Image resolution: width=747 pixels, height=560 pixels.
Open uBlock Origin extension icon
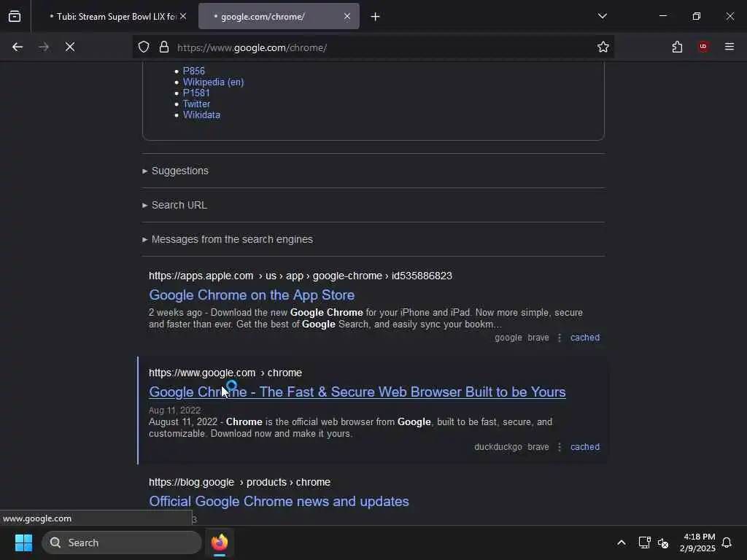coord(703,46)
